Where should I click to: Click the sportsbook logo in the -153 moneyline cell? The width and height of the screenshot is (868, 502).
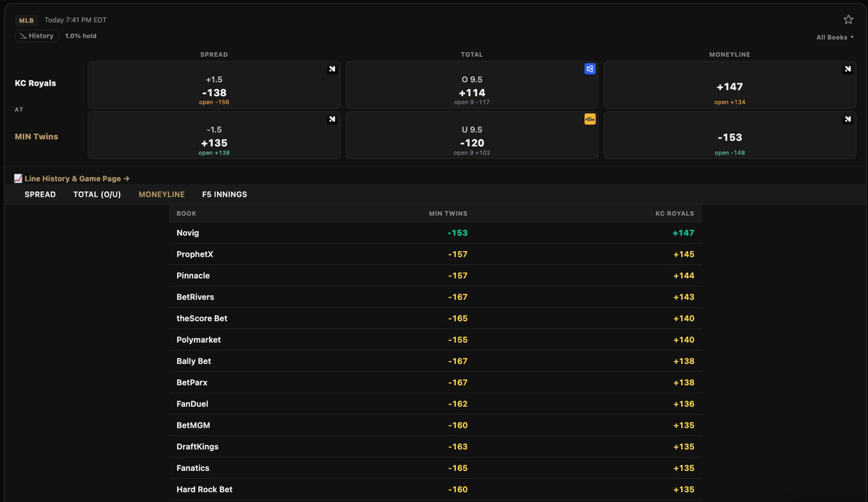point(848,119)
